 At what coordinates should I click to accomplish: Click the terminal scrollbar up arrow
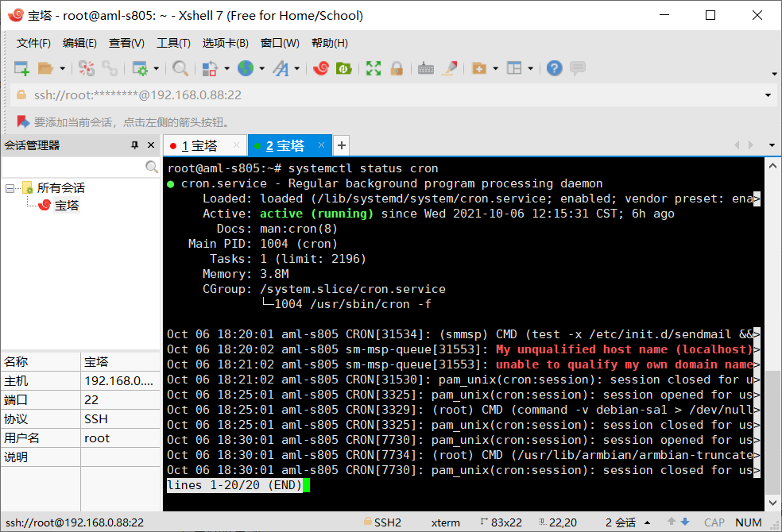(x=772, y=166)
